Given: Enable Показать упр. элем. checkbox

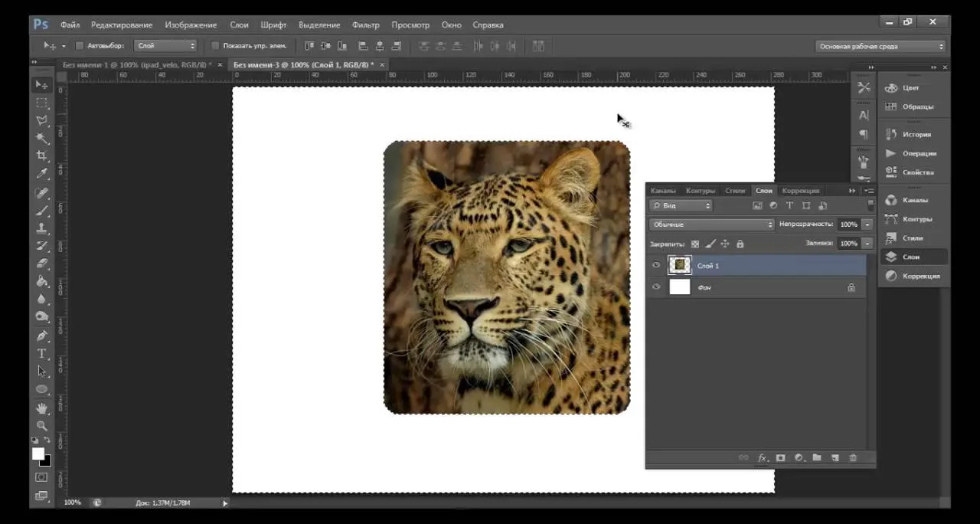Looking at the screenshot, I should click(215, 46).
